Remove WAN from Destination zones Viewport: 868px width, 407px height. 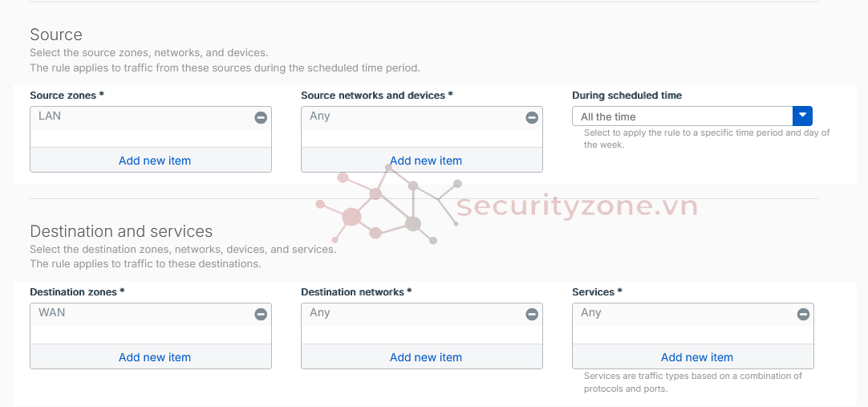[x=261, y=315]
